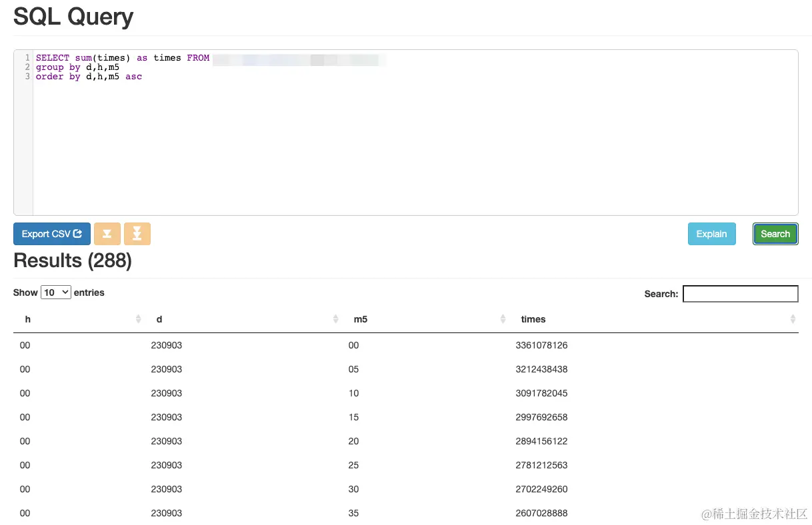The width and height of the screenshot is (812, 525).
Task: Click the m5 cell showing 20
Action: coord(353,441)
